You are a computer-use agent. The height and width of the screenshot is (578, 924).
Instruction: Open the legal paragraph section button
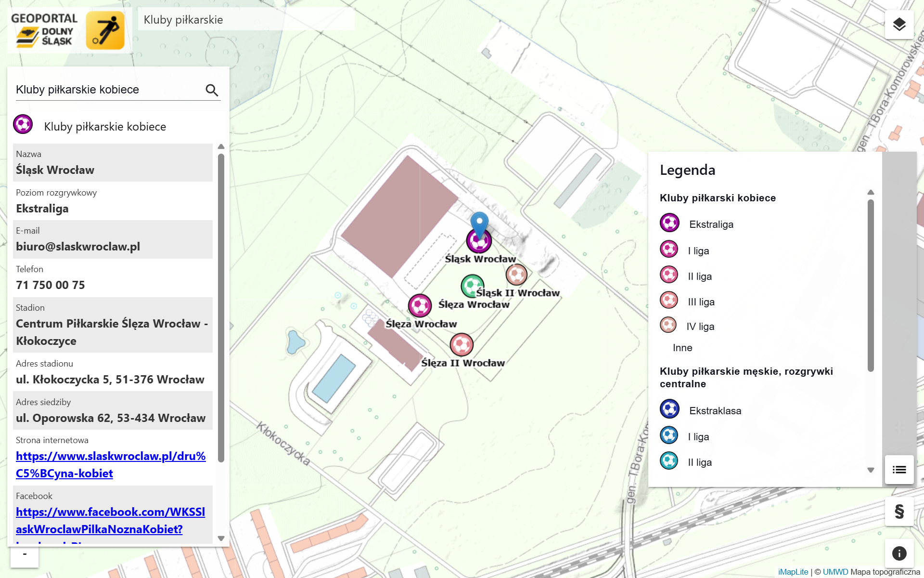(899, 512)
